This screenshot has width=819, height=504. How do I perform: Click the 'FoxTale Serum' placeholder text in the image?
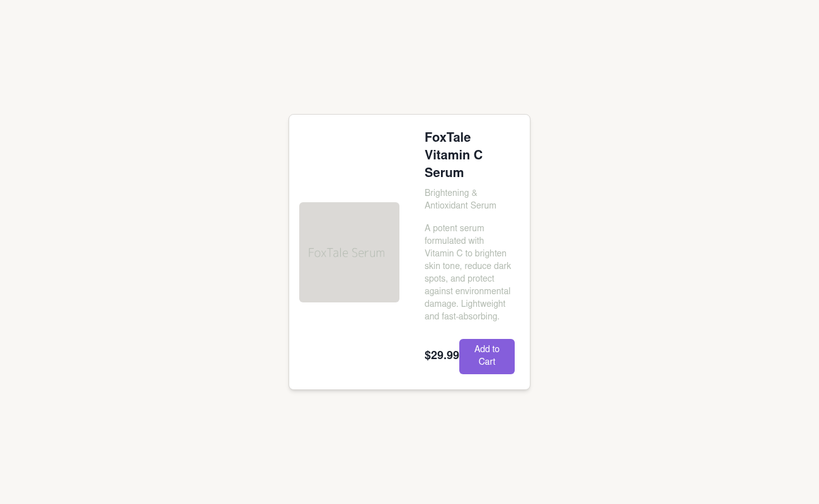346,253
